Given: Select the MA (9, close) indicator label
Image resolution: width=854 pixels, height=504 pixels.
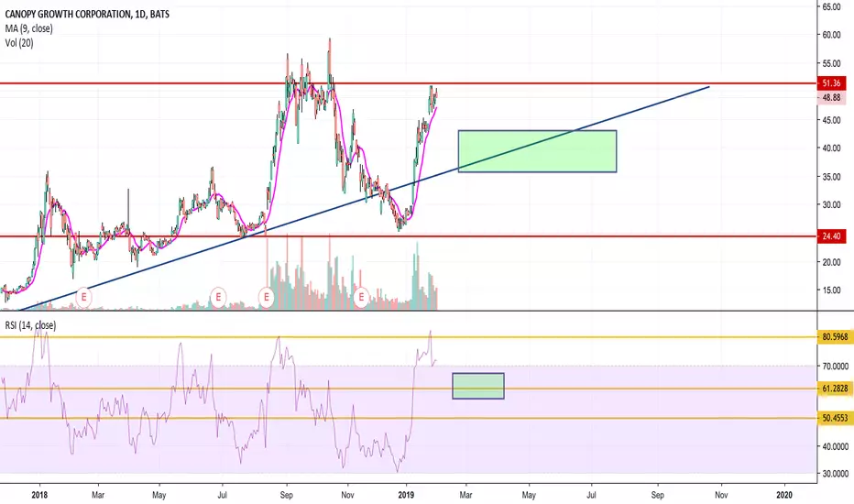Looking at the screenshot, I should point(29,28).
